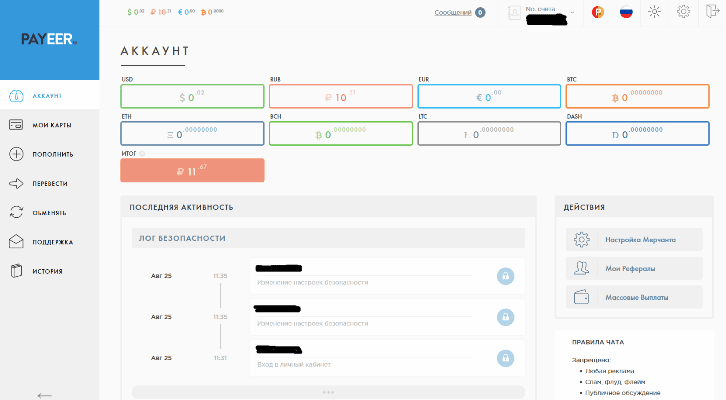Viewport: 726px width, 400px height.
Task: Click the Последняя активность panel header
Action: pos(328,207)
